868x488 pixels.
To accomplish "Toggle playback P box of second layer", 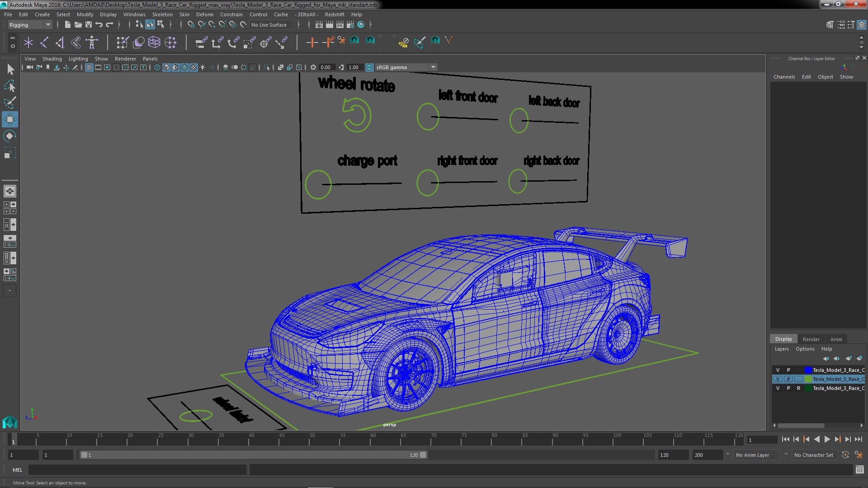I will point(788,379).
